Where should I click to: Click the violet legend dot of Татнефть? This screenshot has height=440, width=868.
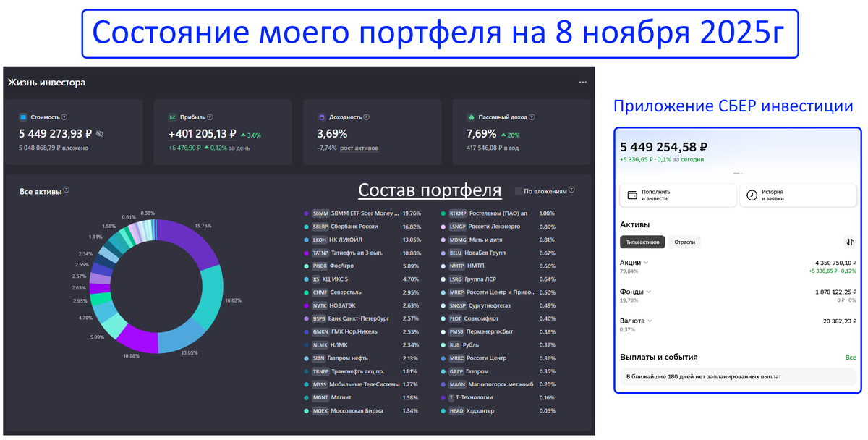[307, 253]
